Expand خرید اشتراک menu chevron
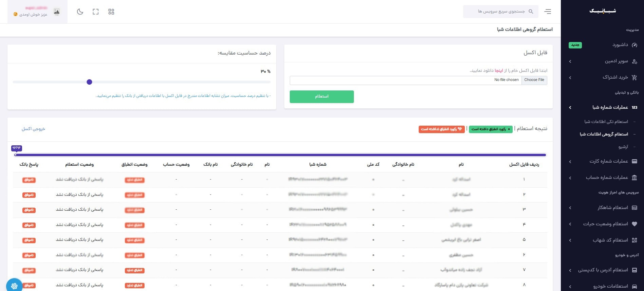644x291 pixels. pyautogui.click(x=570, y=78)
